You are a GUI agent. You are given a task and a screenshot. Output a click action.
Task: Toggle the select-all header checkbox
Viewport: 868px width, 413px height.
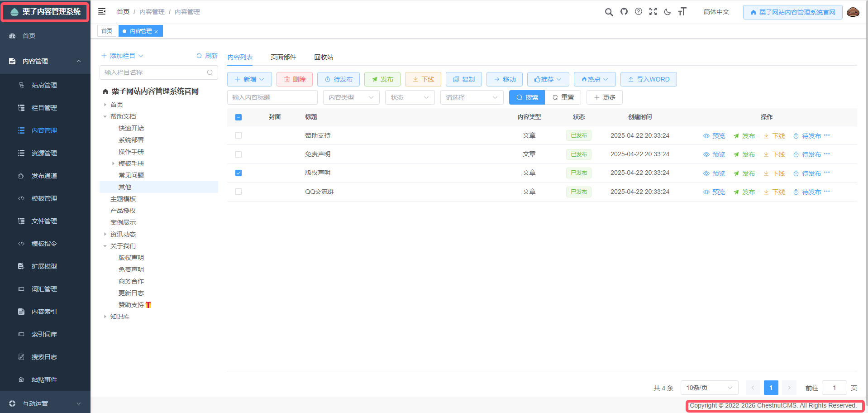pyautogui.click(x=238, y=117)
